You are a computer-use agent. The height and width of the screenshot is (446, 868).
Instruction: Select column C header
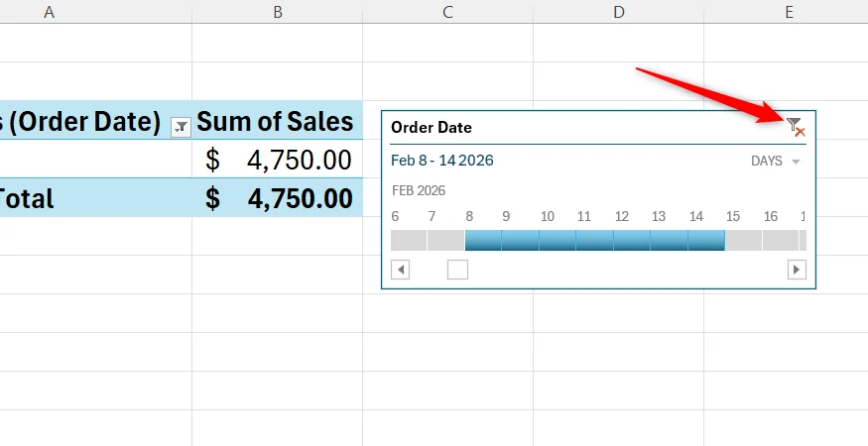(447, 12)
